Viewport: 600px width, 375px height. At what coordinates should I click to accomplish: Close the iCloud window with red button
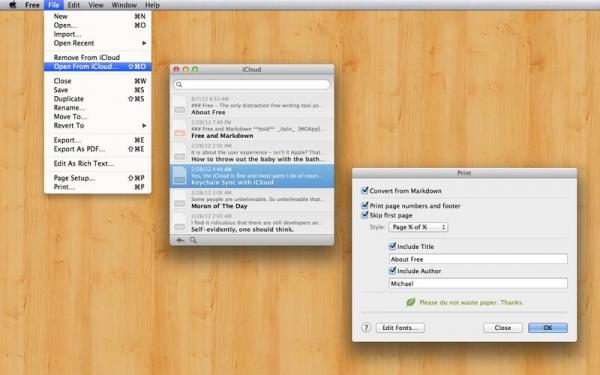[176, 69]
